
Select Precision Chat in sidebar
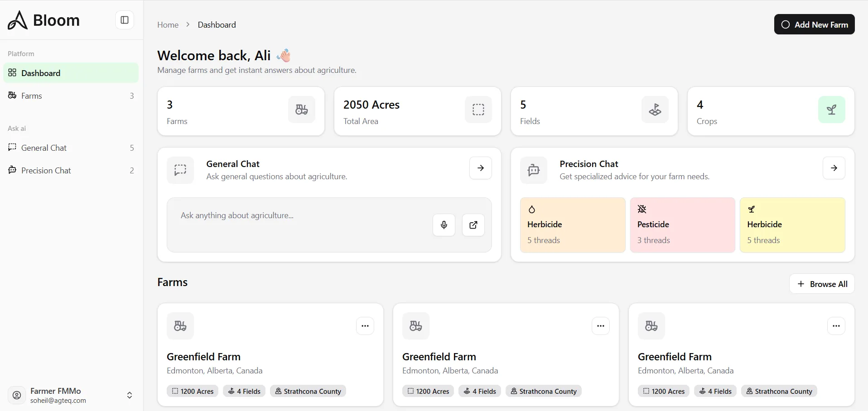(x=46, y=171)
